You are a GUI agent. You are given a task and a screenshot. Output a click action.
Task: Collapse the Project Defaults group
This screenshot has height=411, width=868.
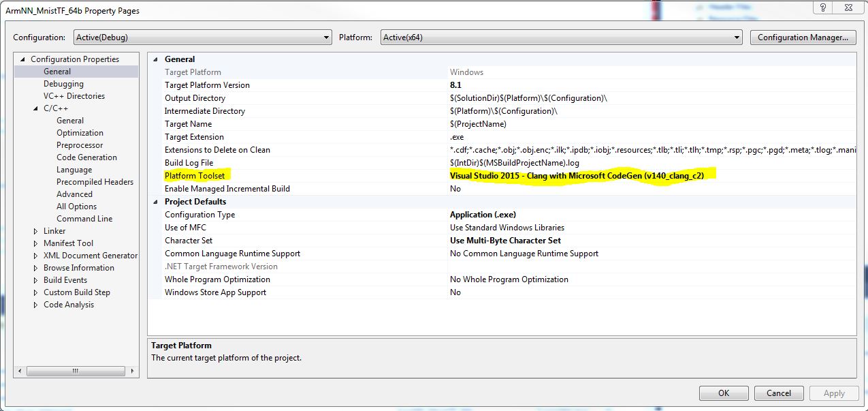[x=157, y=201]
